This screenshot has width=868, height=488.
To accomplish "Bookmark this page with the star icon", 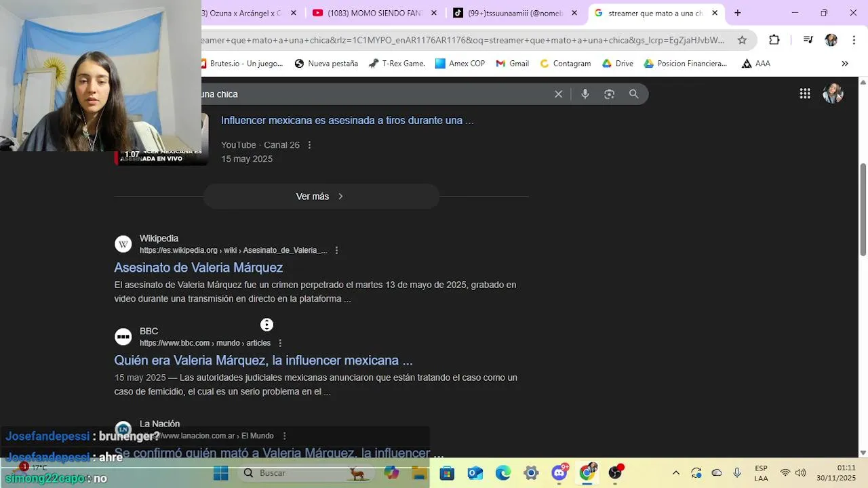I will pos(742,40).
